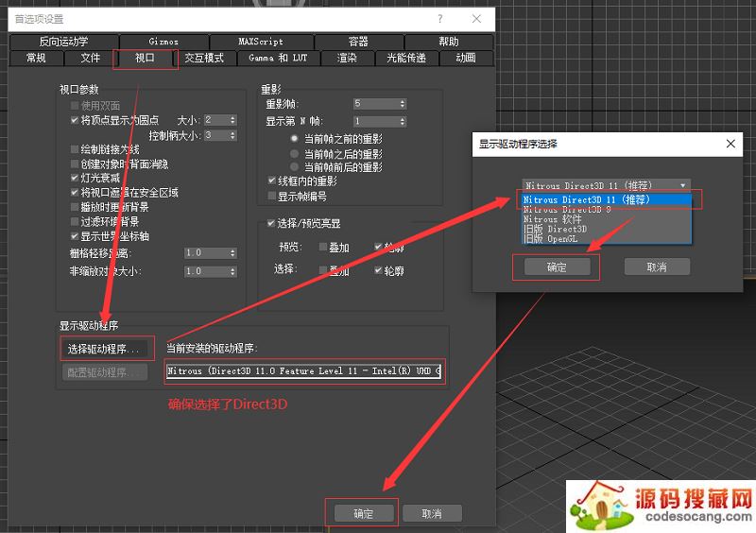Adjust the 控制柄大小 spinner

(232, 135)
